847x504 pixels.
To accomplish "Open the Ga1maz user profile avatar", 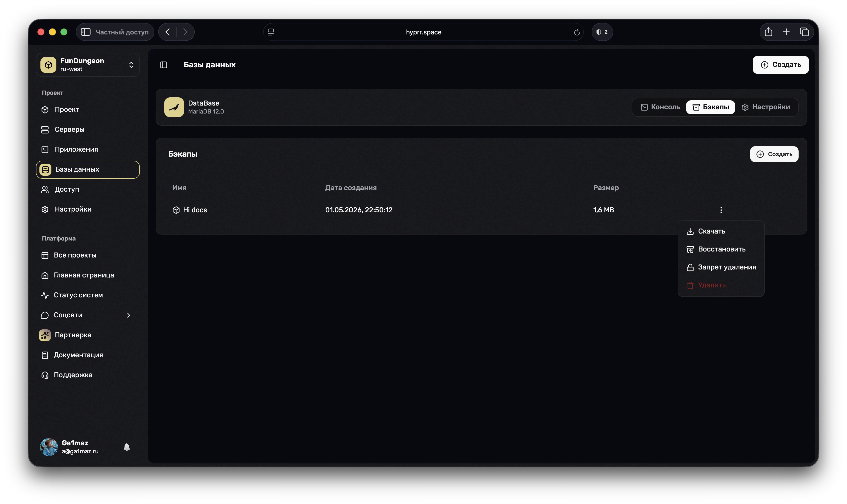I will (49, 447).
